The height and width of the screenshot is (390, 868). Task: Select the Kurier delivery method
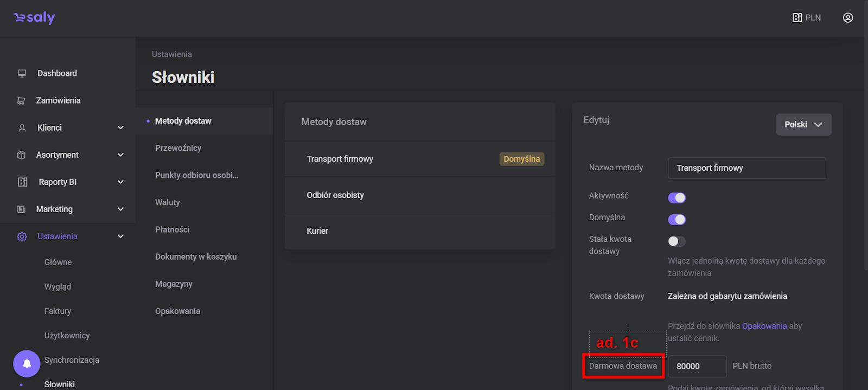[x=317, y=231]
